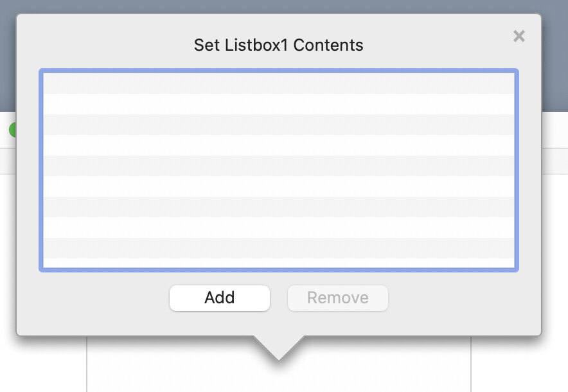Select the seventh row in the listbox
This screenshot has width=568, height=392.
click(279, 207)
